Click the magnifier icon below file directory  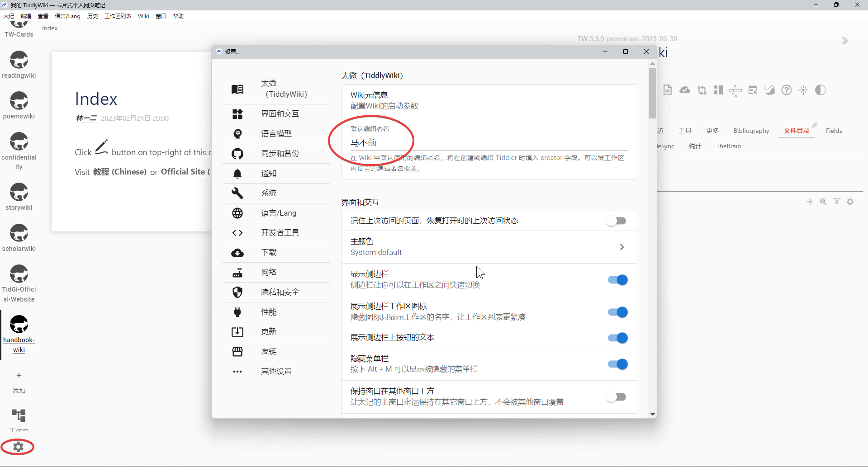click(823, 202)
